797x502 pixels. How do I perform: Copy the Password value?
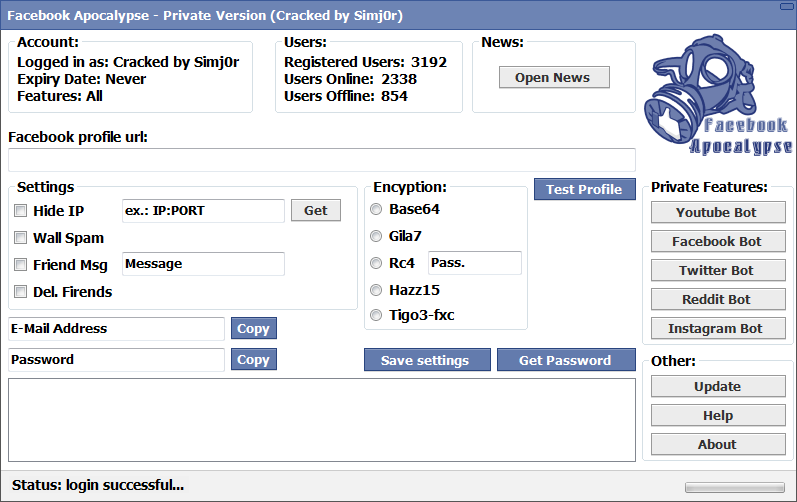click(254, 359)
